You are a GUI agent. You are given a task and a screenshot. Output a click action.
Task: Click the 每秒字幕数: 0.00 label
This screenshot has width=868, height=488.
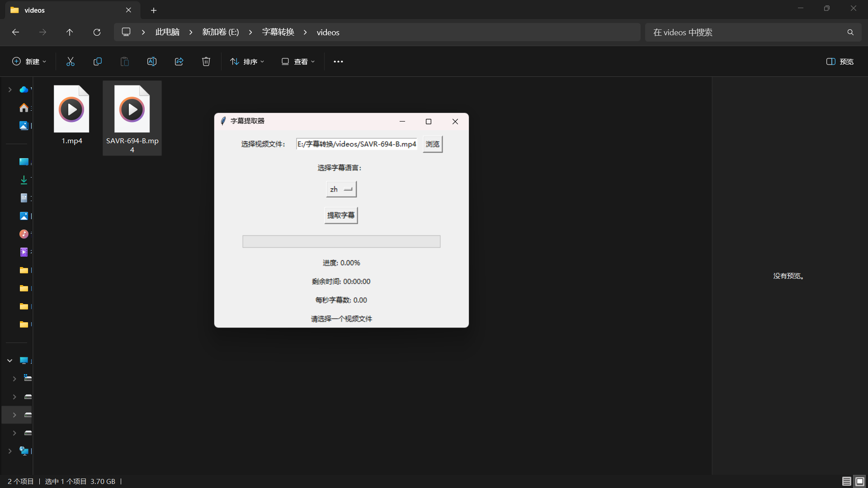(x=341, y=300)
